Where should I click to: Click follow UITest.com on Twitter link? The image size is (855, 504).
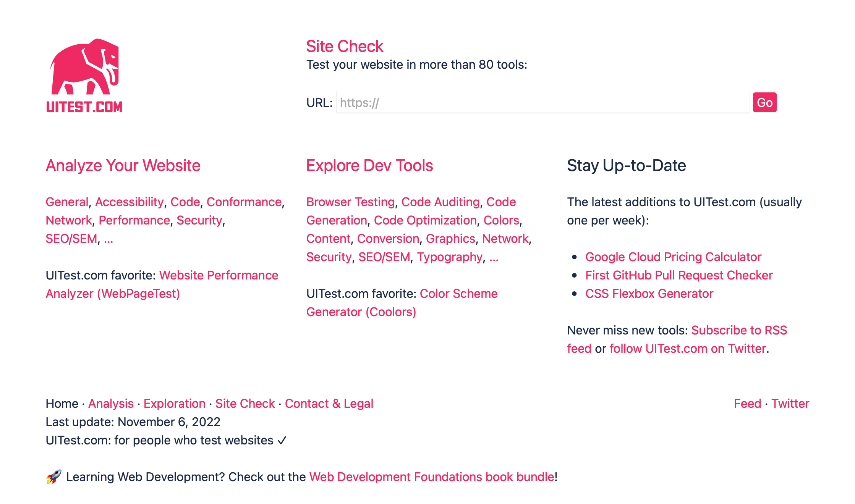(688, 349)
